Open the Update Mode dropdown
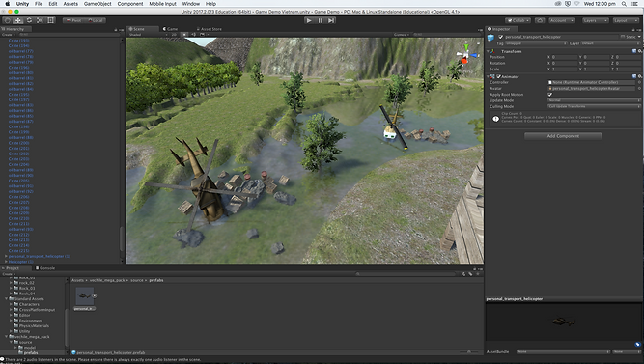Viewport: 644px width, 364px height. pos(594,100)
